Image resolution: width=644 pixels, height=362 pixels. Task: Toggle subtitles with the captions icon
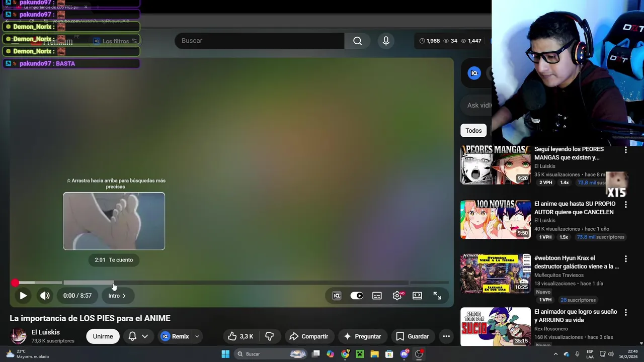point(377,296)
